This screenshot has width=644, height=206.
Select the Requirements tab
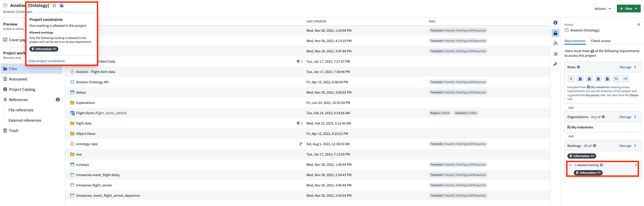pyautogui.click(x=575, y=41)
